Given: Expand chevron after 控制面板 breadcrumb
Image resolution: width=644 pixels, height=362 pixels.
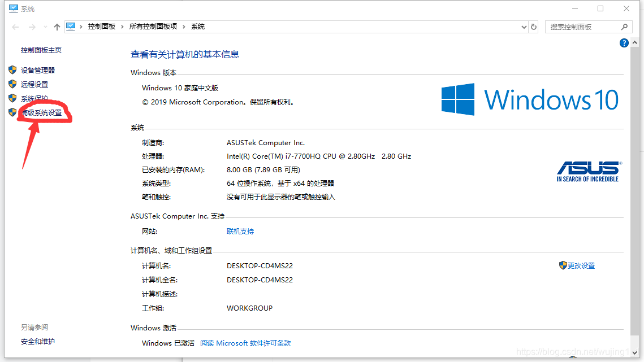Looking at the screenshot, I should point(122,27).
